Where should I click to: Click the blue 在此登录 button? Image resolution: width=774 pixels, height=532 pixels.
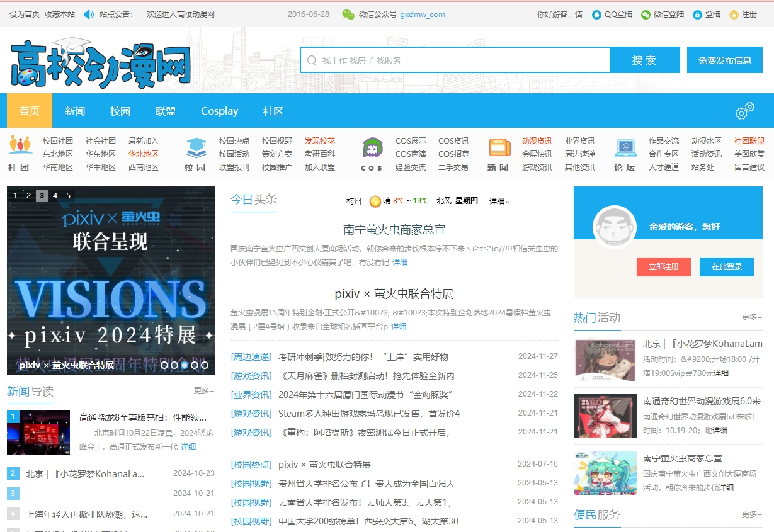(x=727, y=267)
